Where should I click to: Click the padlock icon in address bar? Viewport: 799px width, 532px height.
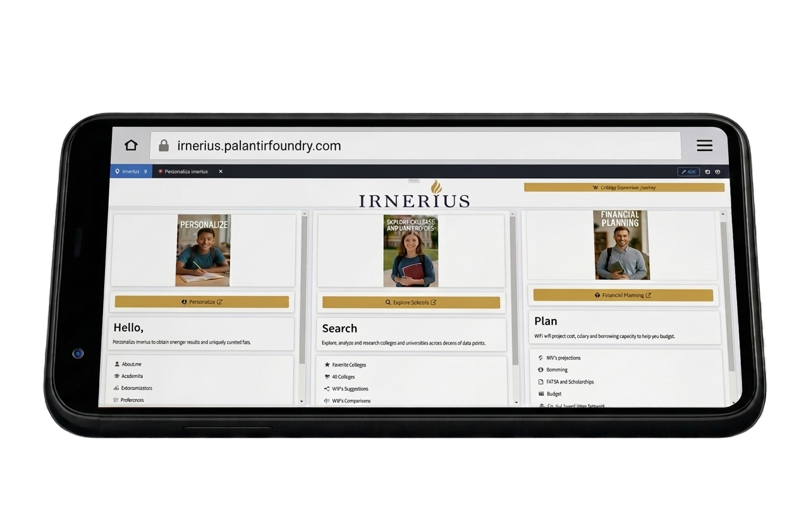click(164, 145)
